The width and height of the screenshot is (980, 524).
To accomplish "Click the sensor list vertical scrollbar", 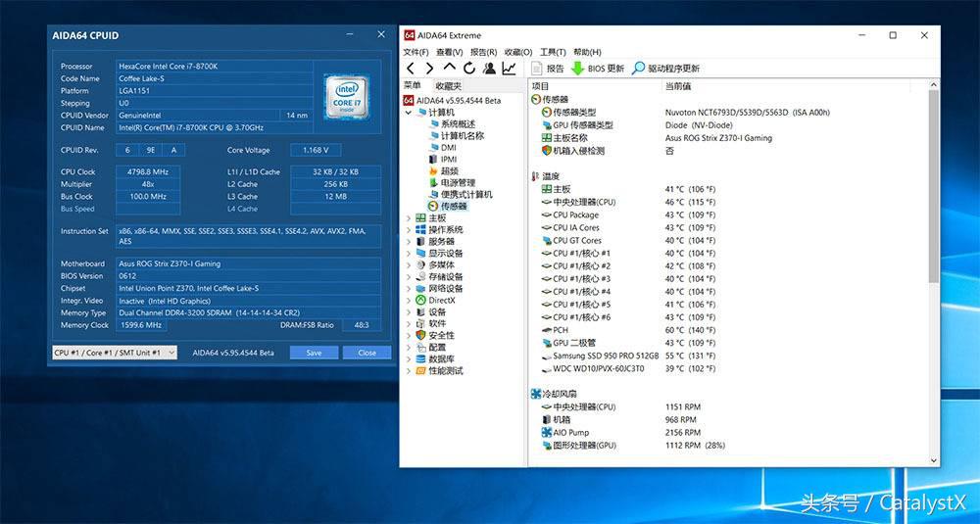I will [934, 196].
